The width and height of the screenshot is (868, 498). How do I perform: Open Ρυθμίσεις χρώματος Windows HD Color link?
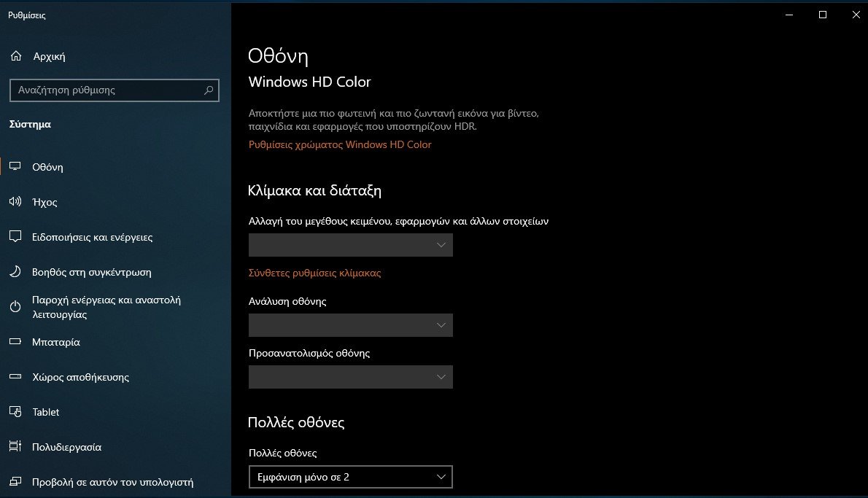click(340, 144)
